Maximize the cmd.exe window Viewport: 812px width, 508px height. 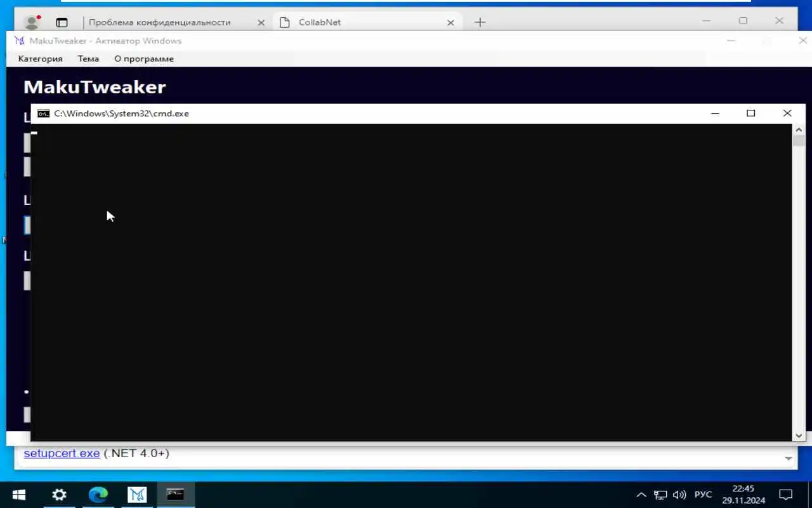(750, 113)
